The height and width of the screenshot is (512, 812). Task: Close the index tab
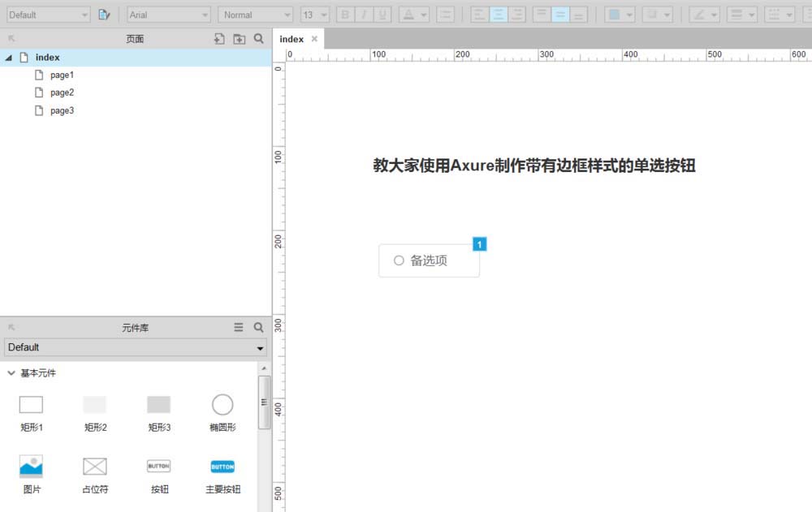click(x=314, y=39)
